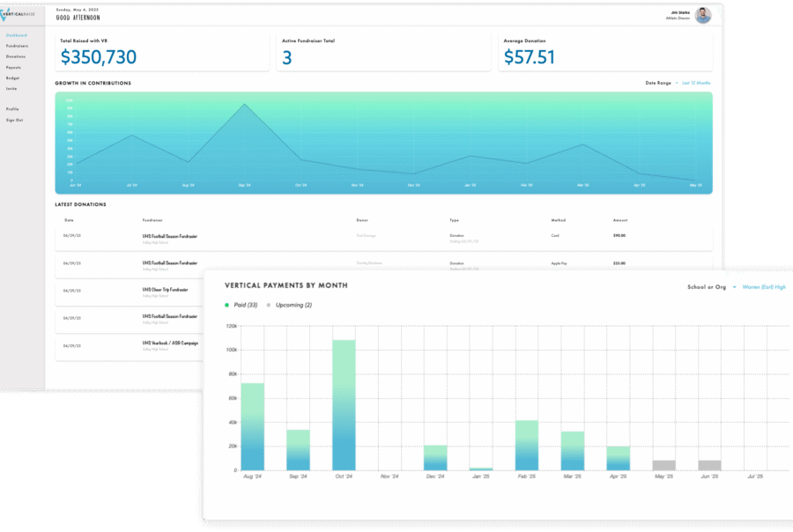
Task: Click the Sign Out link
Action: [14, 120]
